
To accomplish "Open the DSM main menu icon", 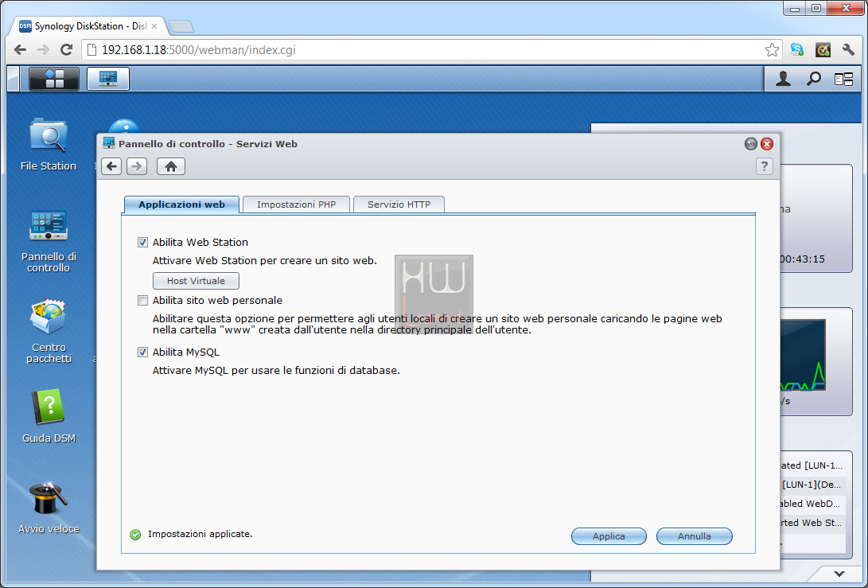I will click(53, 79).
